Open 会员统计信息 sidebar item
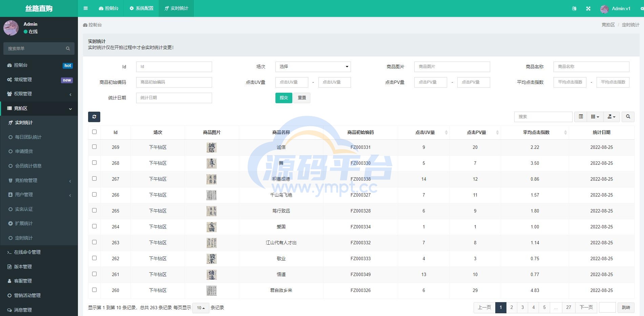This screenshot has width=644, height=316. (x=39, y=166)
